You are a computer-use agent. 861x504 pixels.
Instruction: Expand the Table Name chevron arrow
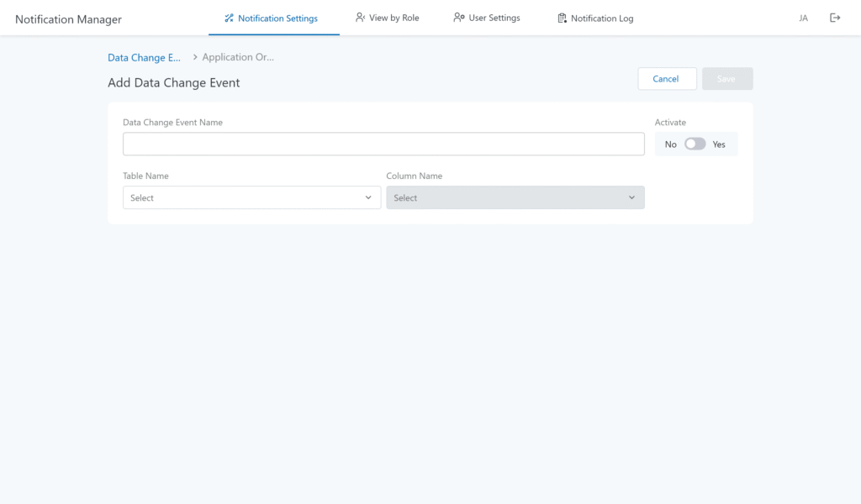[x=368, y=197]
